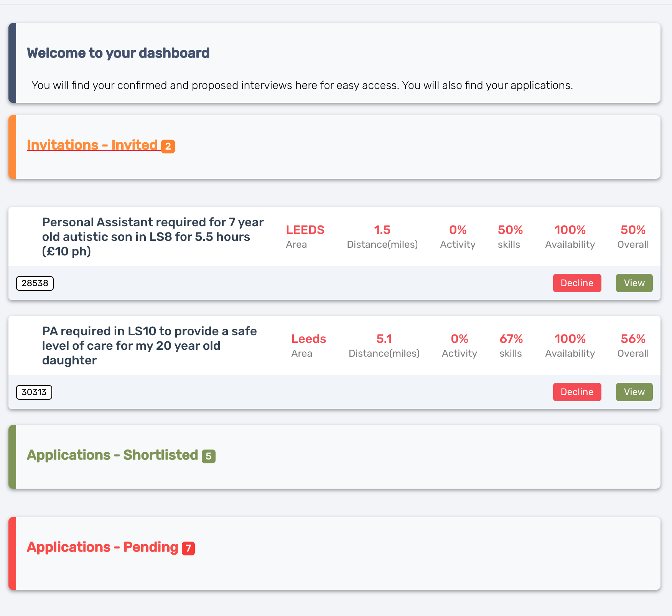
Task: Click the 1.5 miles distance value
Action: (382, 230)
